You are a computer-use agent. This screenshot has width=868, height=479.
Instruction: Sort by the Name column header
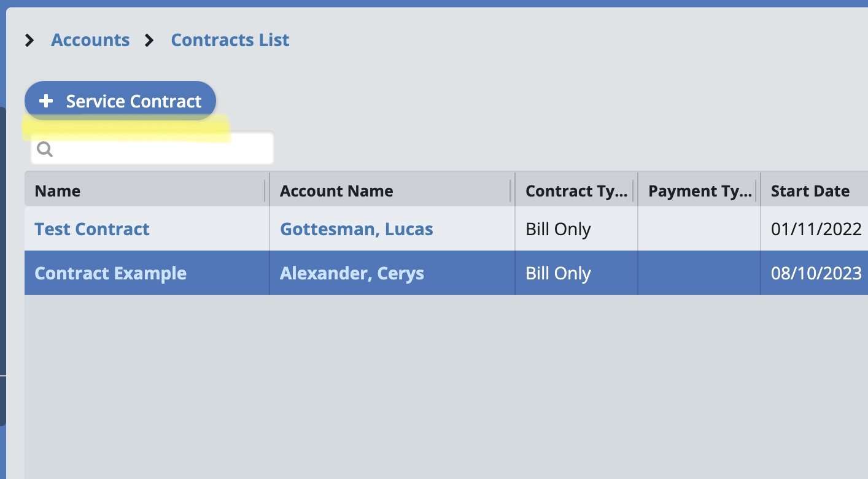[x=58, y=191]
